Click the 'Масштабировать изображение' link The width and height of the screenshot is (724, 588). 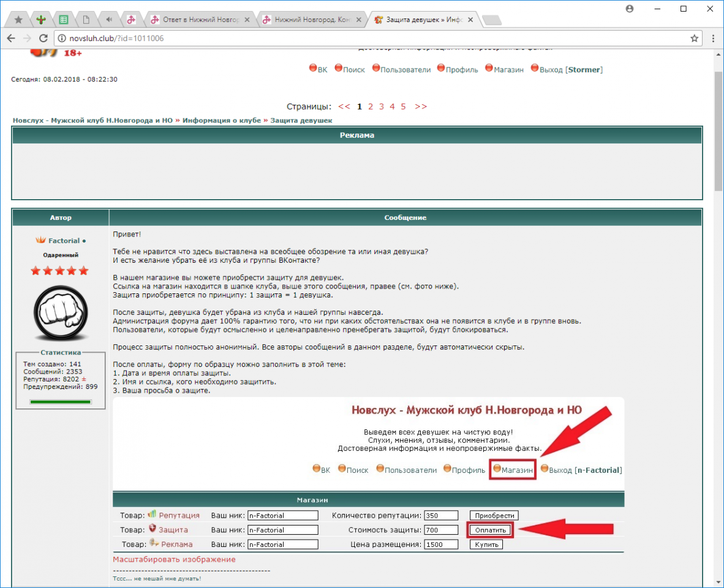[x=174, y=559]
